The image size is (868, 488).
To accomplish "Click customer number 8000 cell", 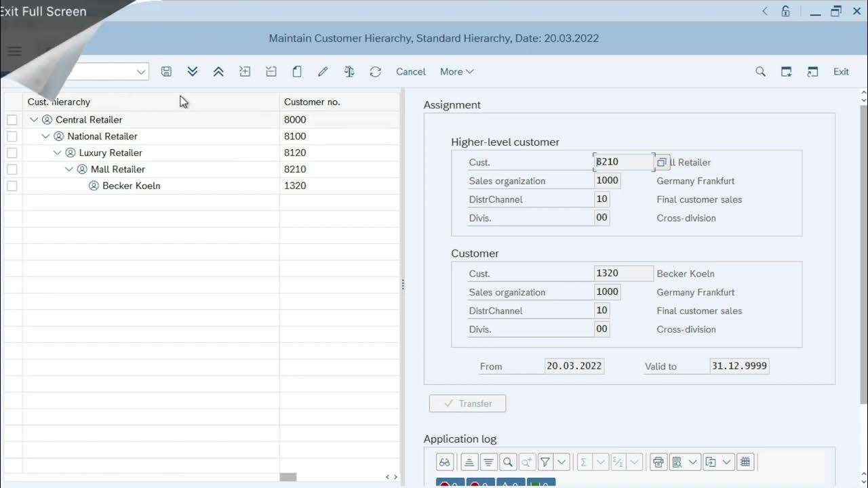I will coord(340,120).
